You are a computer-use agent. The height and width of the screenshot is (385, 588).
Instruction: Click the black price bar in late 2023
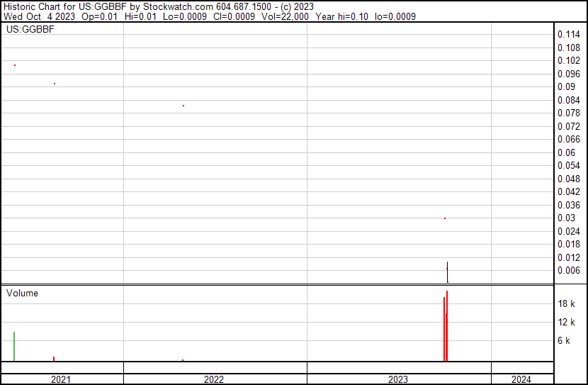click(x=447, y=272)
